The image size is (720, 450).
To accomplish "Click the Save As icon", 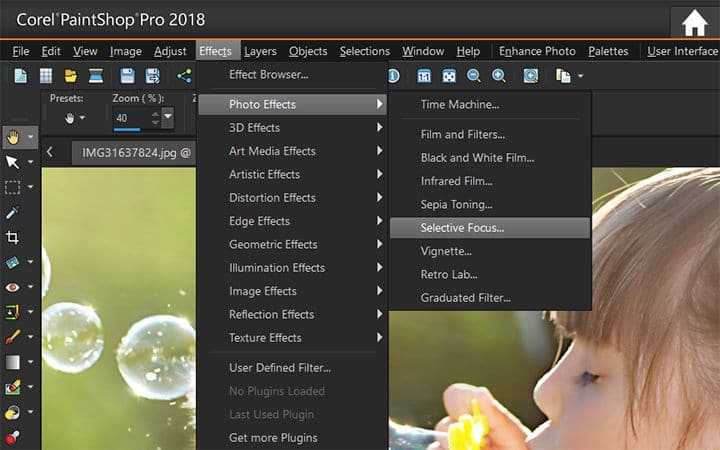I will pos(152,76).
